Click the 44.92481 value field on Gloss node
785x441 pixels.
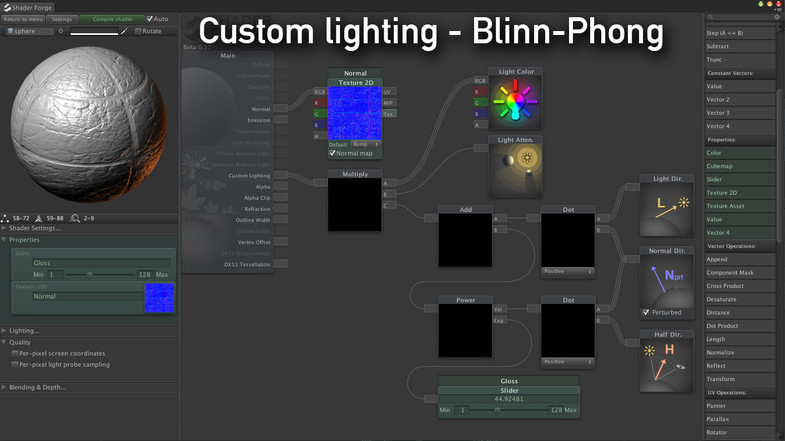509,399
